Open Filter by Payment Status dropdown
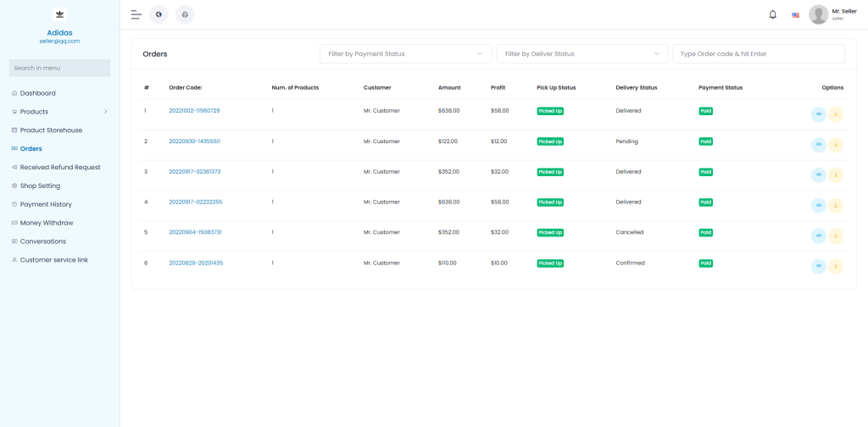Screen dimensions: 868x427 click(405, 53)
